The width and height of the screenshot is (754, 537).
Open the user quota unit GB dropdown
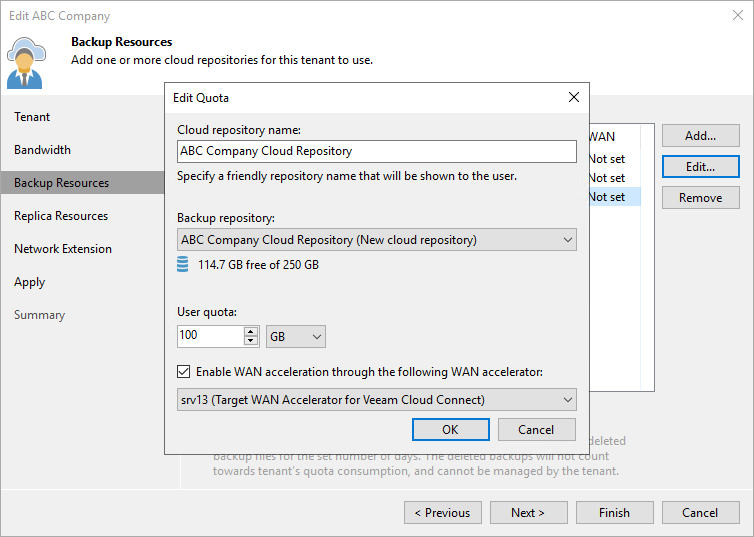click(296, 337)
